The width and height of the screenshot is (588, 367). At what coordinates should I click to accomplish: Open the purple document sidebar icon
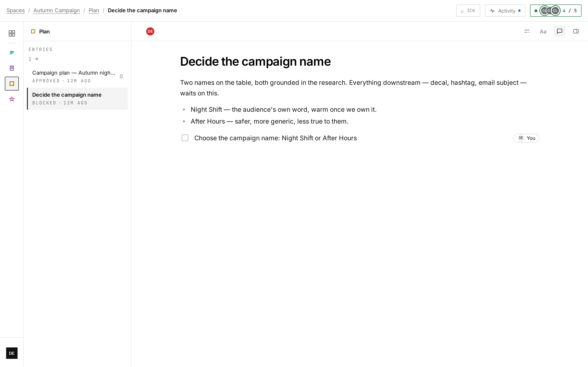point(12,68)
